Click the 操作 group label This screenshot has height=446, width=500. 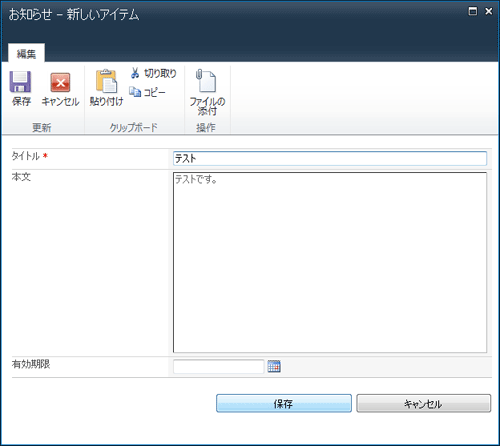pos(206,127)
